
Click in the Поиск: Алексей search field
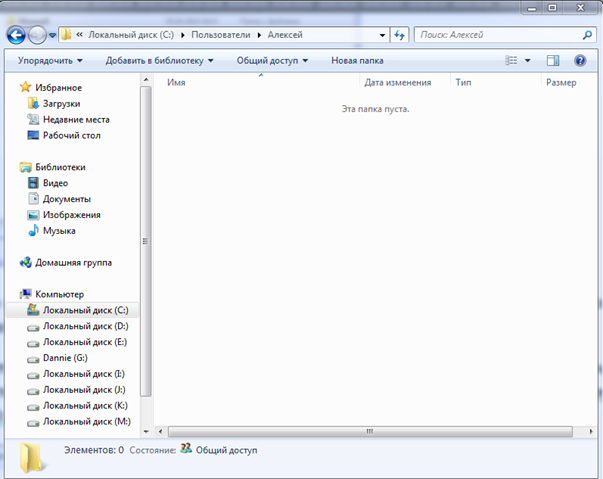click(x=499, y=35)
